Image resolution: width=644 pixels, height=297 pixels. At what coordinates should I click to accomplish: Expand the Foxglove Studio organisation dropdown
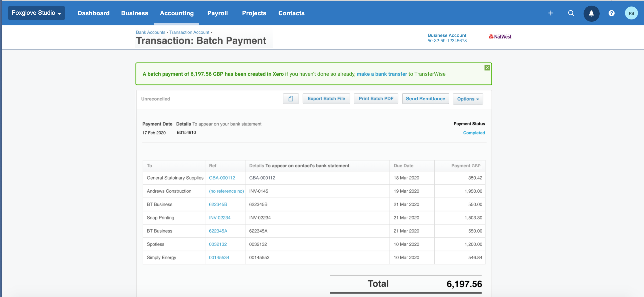pos(36,13)
